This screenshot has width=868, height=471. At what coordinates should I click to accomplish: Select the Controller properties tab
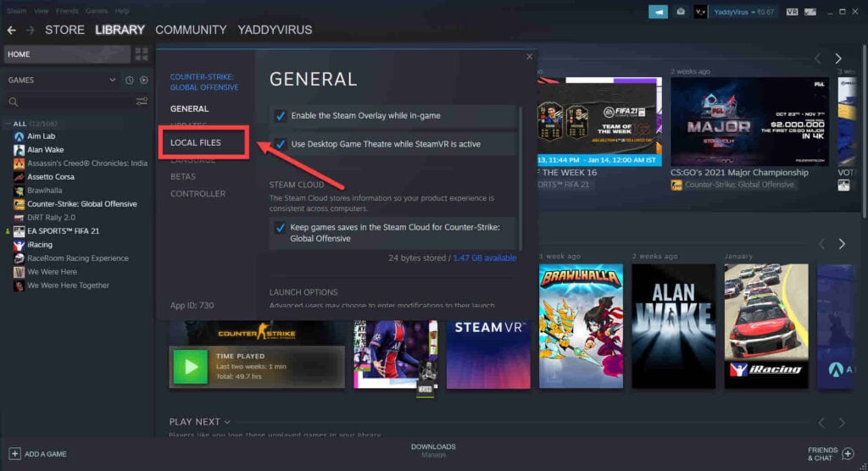click(x=198, y=194)
